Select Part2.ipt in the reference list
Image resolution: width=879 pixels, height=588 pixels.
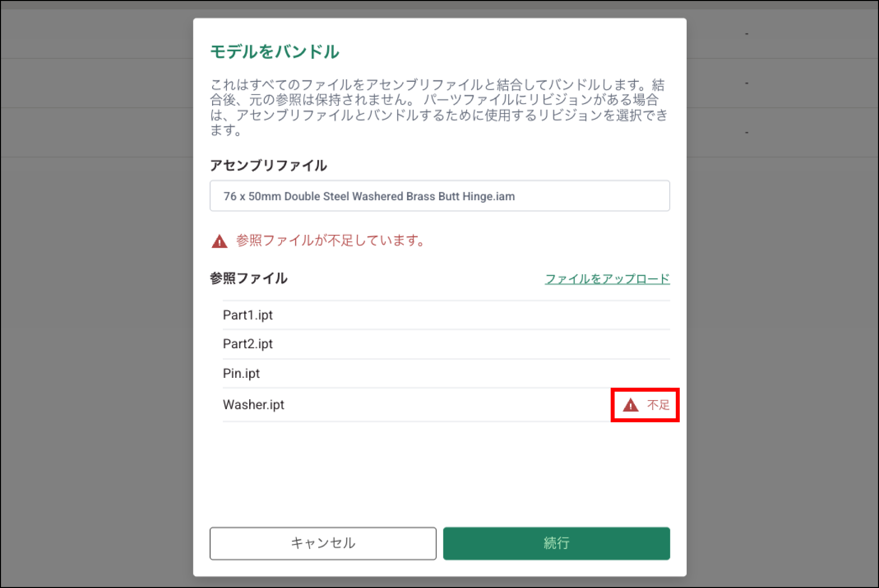(x=248, y=344)
